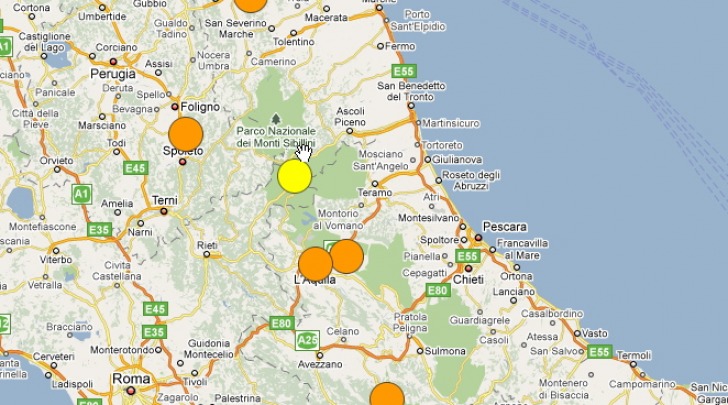The width and height of the screenshot is (728, 405).
Task: Select the orange marker at the map's bottom edge
Action: [387, 395]
